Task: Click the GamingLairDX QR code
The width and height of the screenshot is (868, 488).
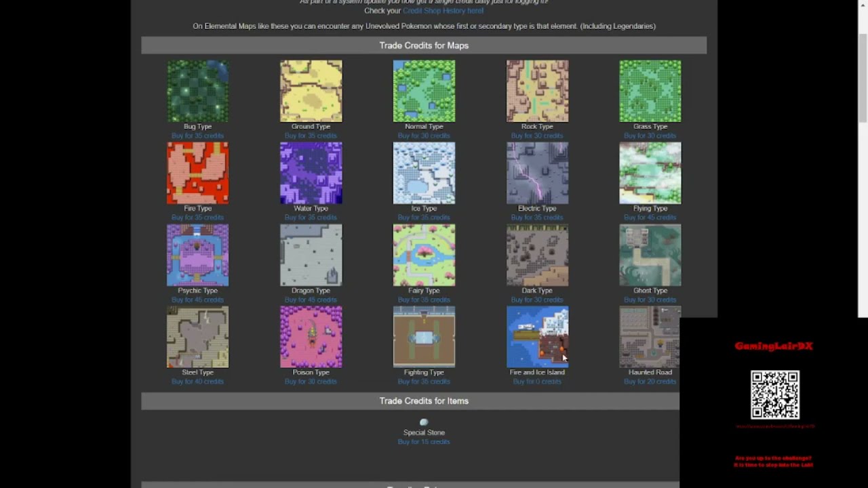Action: 774,394
